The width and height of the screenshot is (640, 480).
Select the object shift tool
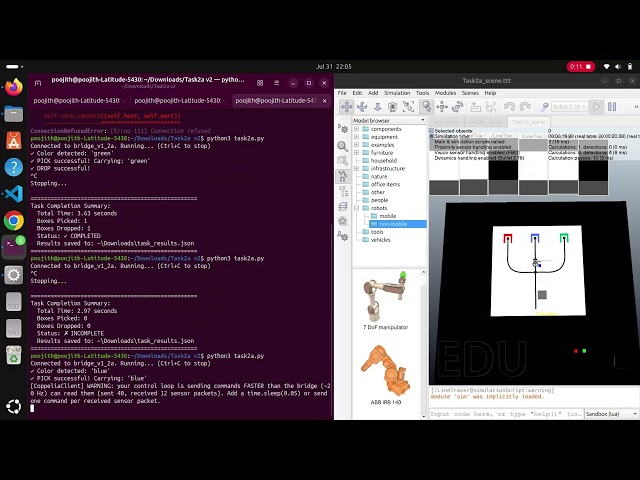click(442, 107)
